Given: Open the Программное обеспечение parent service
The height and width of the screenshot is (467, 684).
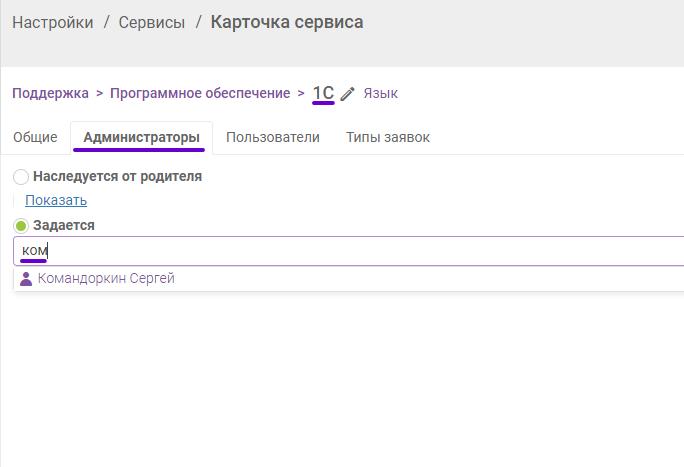Looking at the screenshot, I should (200, 93).
